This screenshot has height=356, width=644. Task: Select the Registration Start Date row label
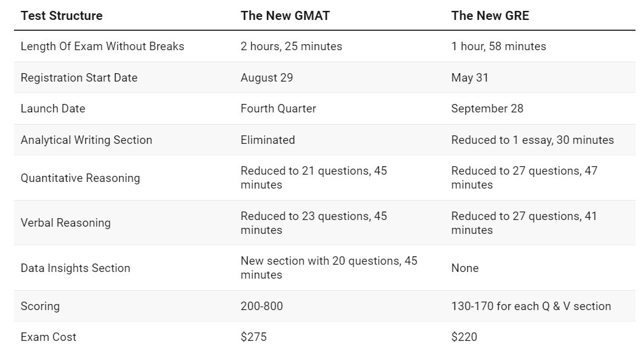tap(79, 78)
